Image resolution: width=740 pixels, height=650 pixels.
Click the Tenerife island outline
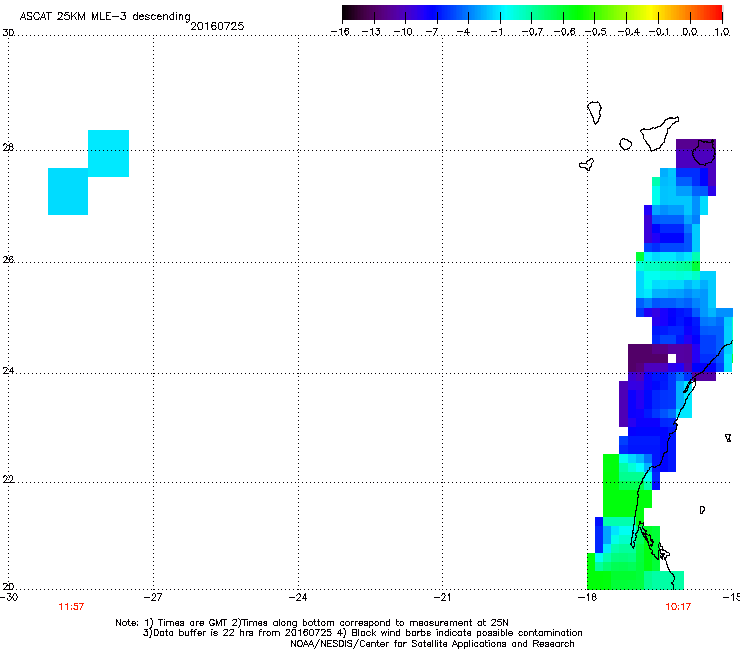[659, 133]
